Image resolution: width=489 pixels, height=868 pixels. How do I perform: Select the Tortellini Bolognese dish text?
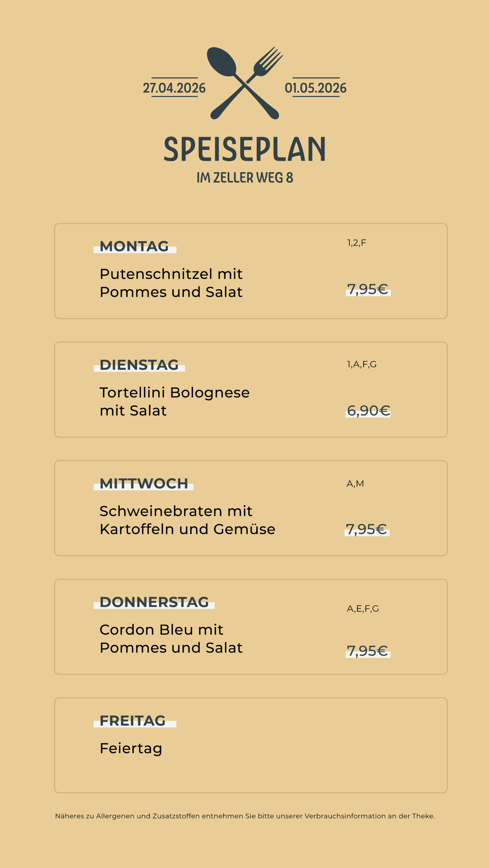tap(174, 401)
